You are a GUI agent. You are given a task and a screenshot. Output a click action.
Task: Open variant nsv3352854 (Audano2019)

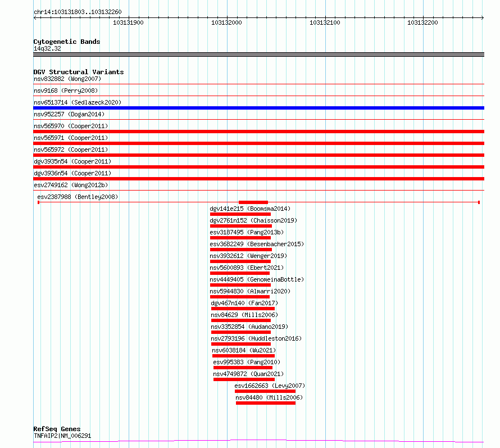coord(249,327)
